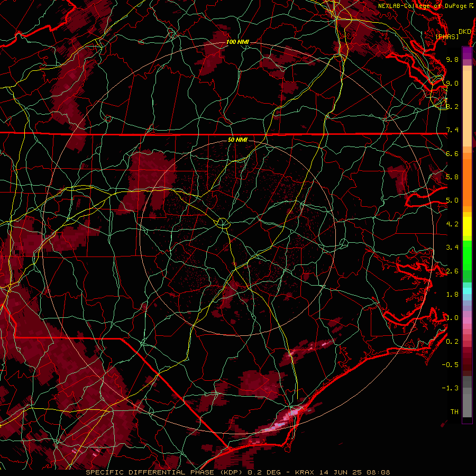Click the 9.0 scale value
This screenshot has height=476, width=476.
point(452,83)
